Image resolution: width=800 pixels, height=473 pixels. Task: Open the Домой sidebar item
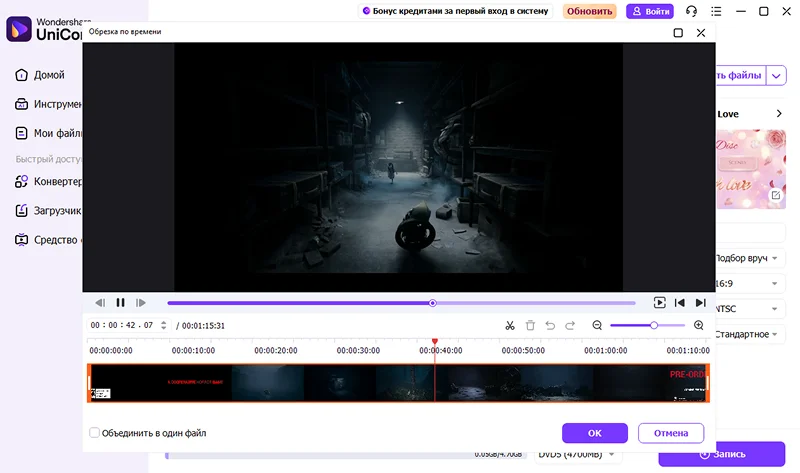click(x=40, y=75)
